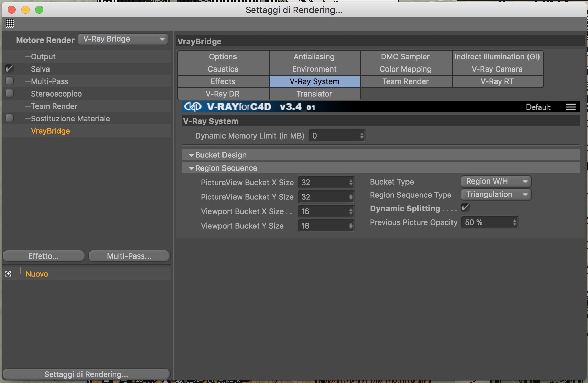Image resolution: width=588 pixels, height=383 pixels.
Task: Open the Motore Render dropdown
Action: point(123,39)
